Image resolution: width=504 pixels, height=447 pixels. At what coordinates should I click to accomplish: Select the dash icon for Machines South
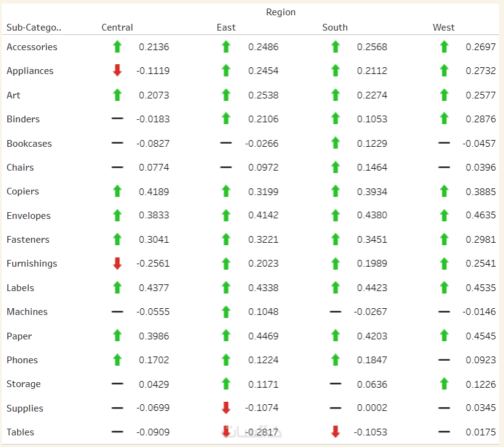335,312
